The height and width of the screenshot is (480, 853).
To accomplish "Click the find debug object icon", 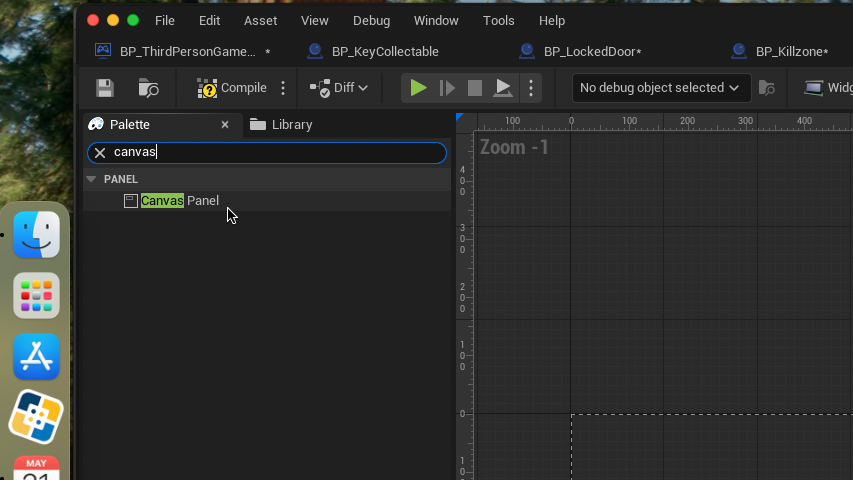I will (767, 88).
